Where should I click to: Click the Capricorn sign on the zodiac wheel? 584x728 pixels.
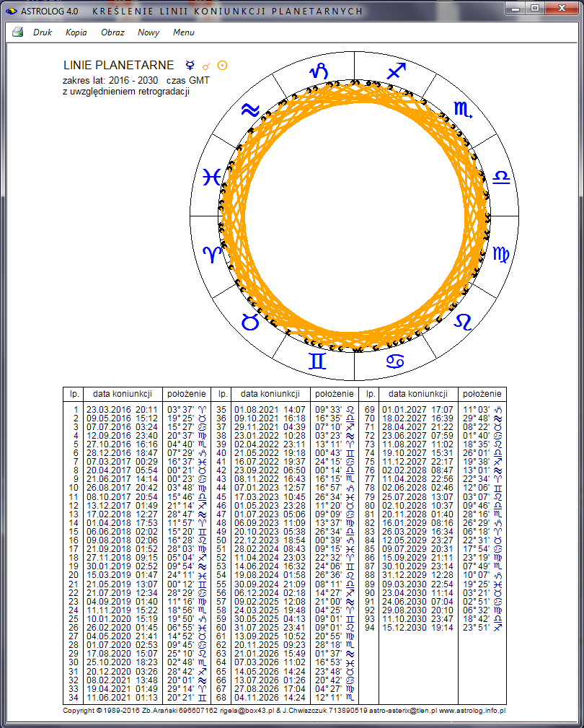click(x=319, y=72)
